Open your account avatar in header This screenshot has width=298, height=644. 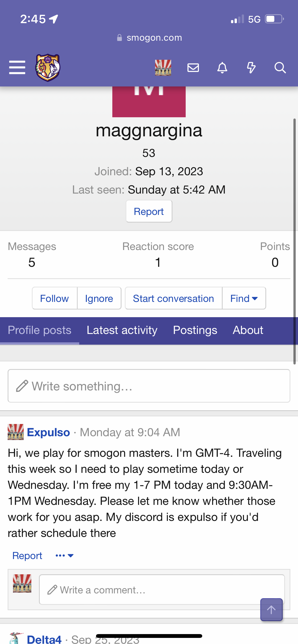(163, 68)
